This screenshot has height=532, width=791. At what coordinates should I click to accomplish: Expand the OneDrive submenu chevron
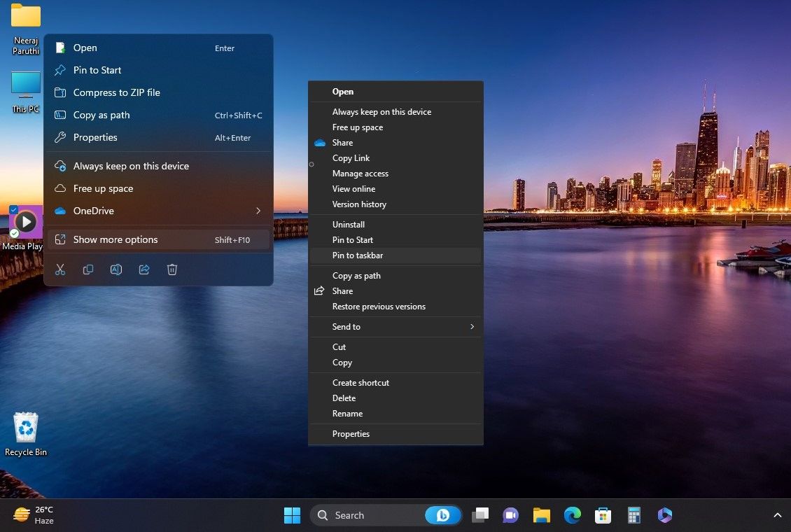258,211
